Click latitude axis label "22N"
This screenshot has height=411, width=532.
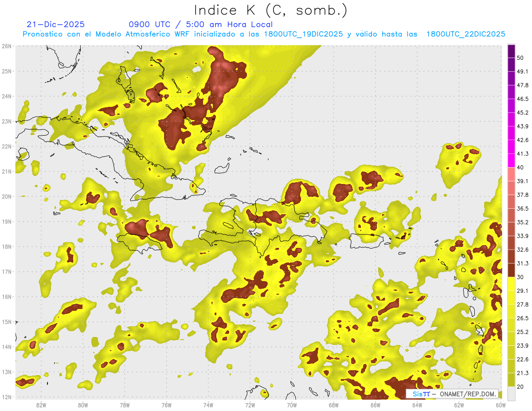click(x=6, y=146)
